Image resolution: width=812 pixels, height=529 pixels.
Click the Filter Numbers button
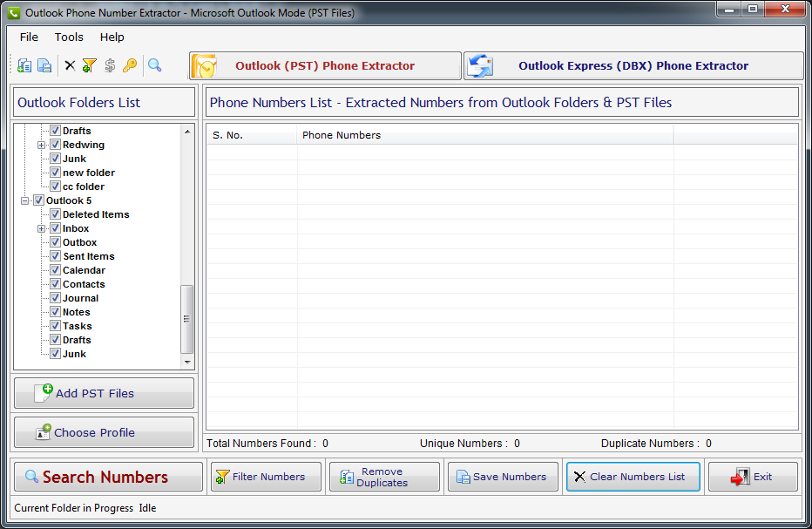click(267, 477)
